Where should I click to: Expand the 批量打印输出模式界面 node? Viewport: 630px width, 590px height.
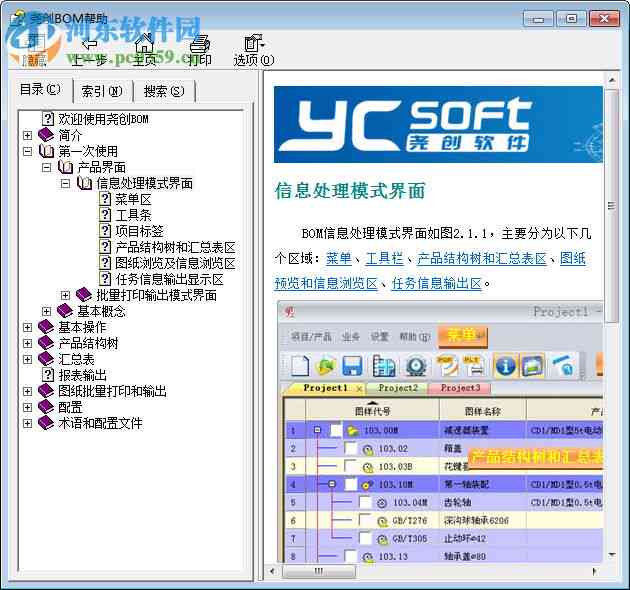pos(65,295)
